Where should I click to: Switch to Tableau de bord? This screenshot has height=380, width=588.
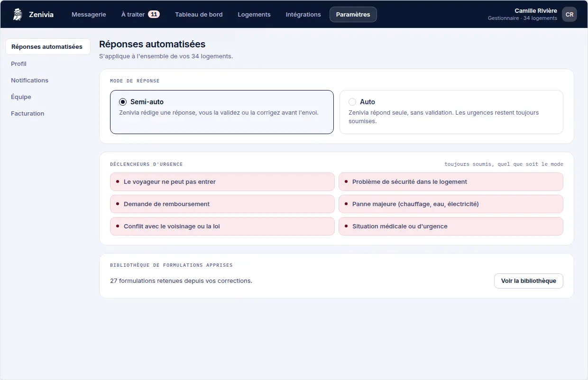pyautogui.click(x=199, y=14)
